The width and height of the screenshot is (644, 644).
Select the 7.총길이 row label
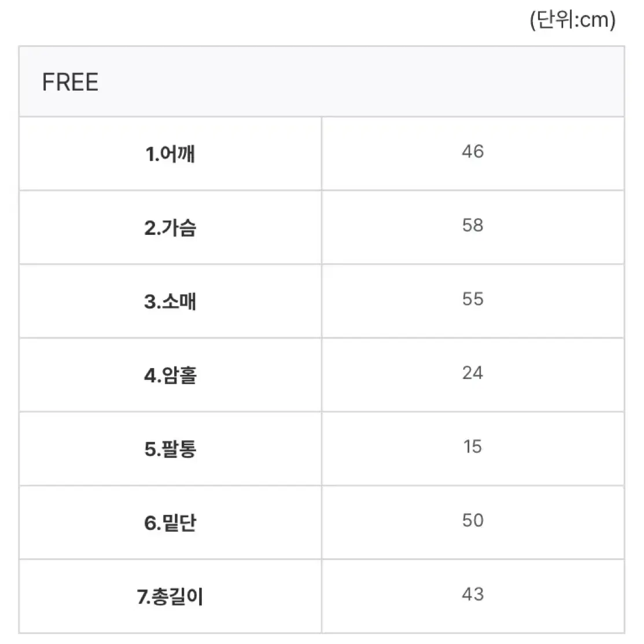coord(170,597)
